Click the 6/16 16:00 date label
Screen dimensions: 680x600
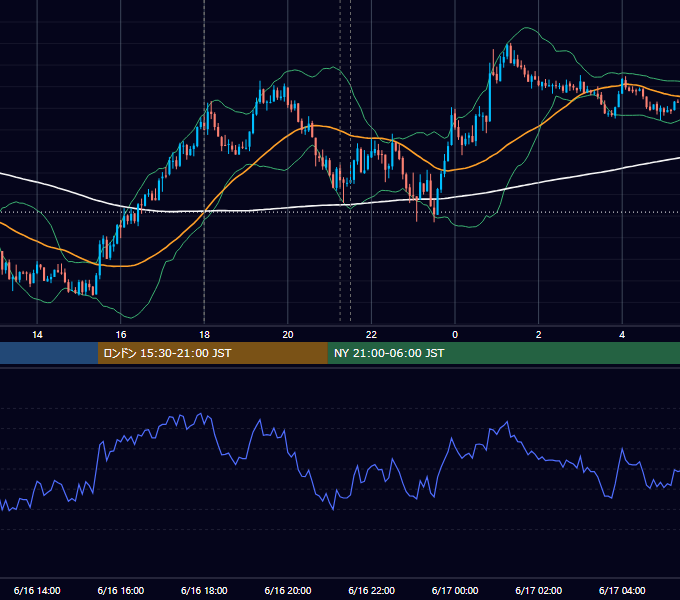pyautogui.click(x=121, y=590)
